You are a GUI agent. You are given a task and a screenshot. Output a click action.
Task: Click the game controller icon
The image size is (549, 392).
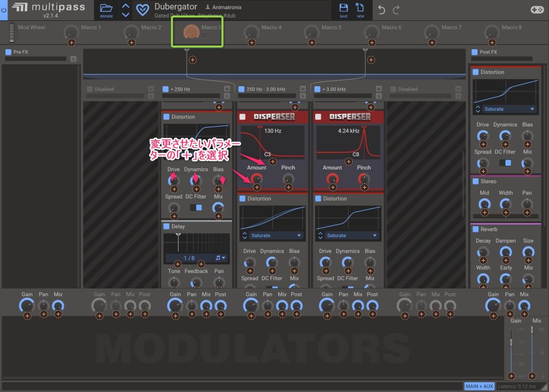pyautogui.click(x=537, y=10)
